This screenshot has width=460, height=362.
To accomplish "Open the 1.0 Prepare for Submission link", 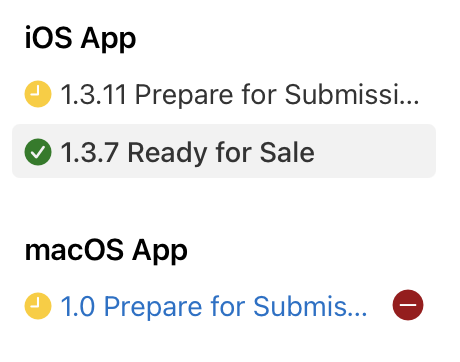I will pos(214,306).
